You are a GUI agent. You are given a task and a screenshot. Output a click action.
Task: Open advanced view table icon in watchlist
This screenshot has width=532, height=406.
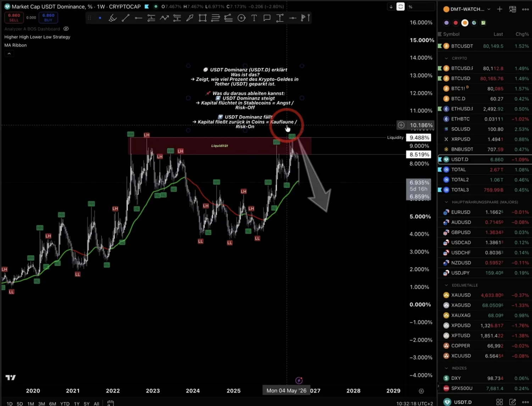click(512, 9)
